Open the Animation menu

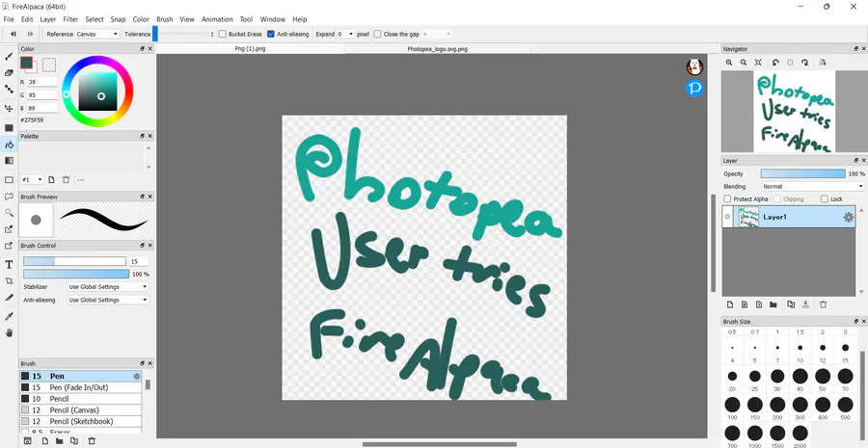tap(217, 19)
